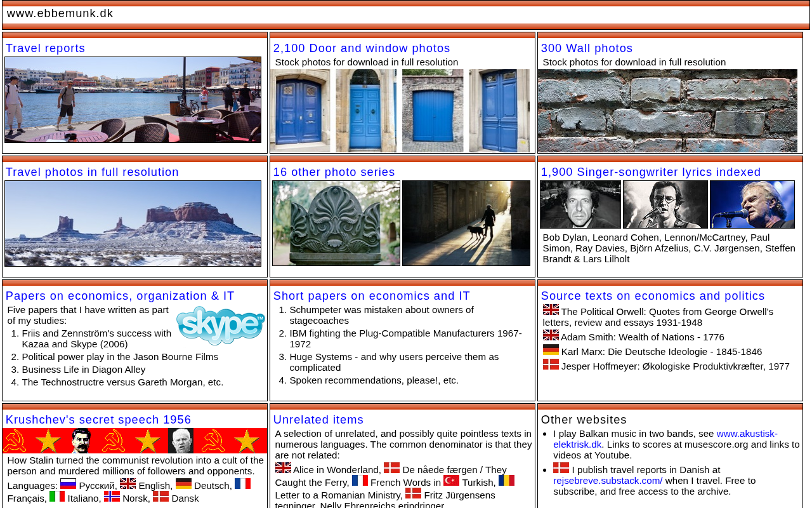Visit the www.akustisk-elektrisk.dk link

point(665,439)
